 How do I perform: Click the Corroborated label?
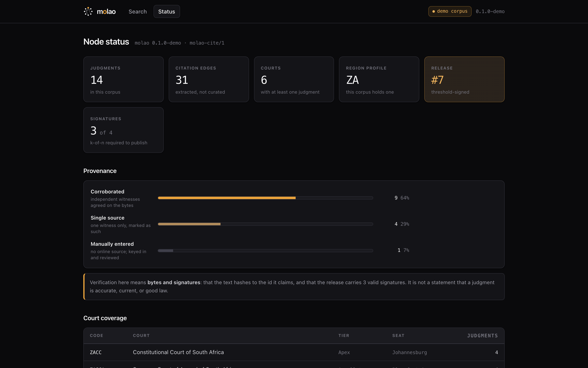[107, 192]
